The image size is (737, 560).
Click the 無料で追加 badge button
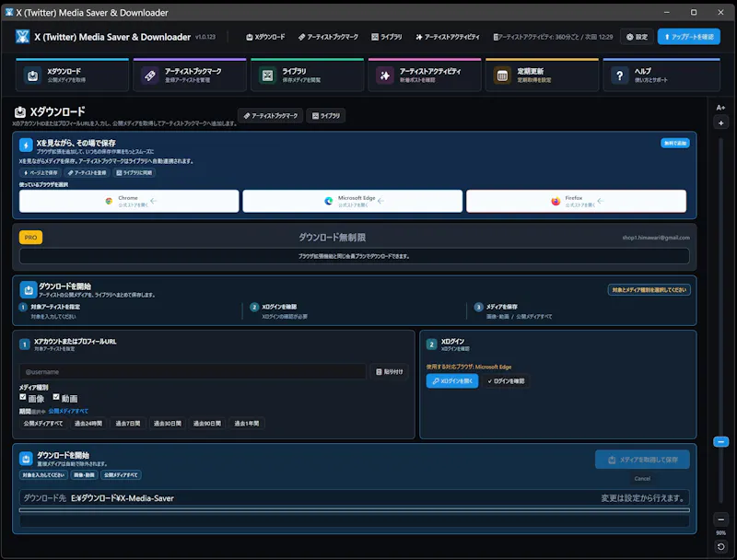[x=675, y=144]
